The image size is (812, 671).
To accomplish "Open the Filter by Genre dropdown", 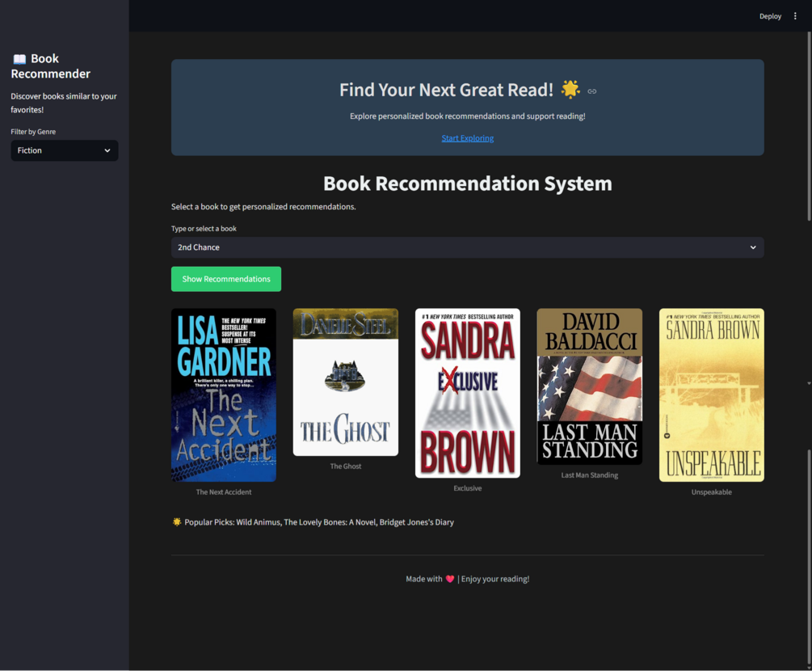I will click(65, 150).
